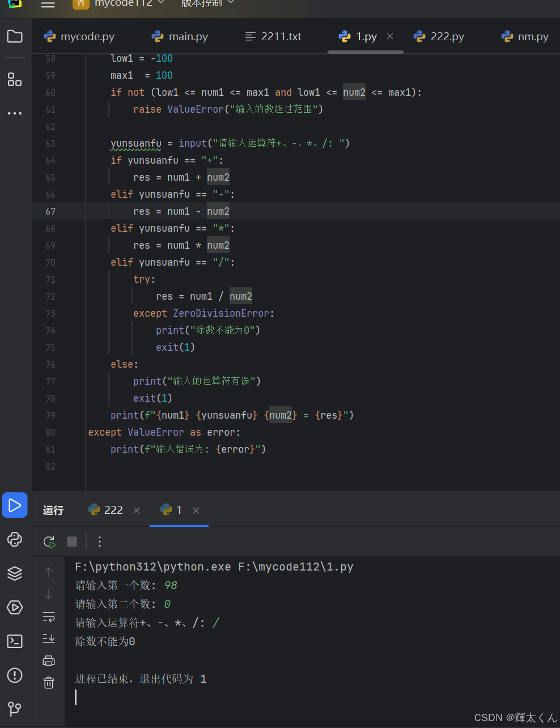This screenshot has height=728, width=560.
Task: Clear all console output with trash icon
Action: click(49, 683)
